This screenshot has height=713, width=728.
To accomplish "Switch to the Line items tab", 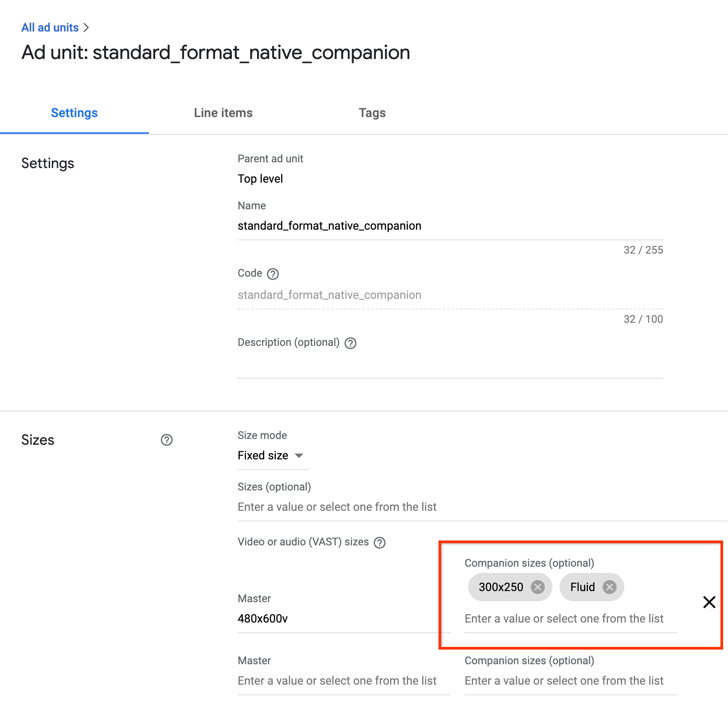I will click(x=223, y=113).
